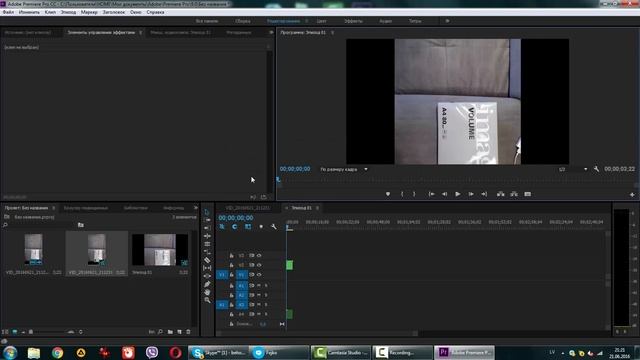Viewport: 640px width, 360px height.
Task: Step forward one frame
Action: pos(471,194)
